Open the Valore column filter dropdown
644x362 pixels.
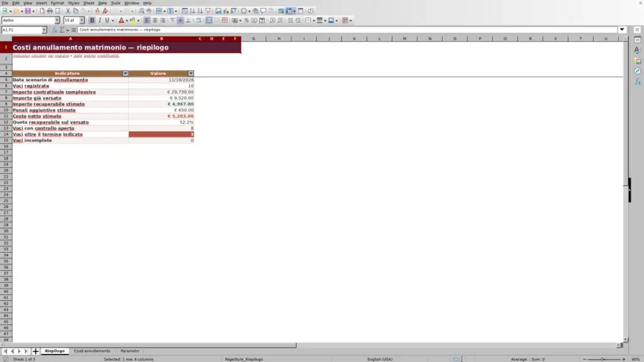(x=191, y=74)
